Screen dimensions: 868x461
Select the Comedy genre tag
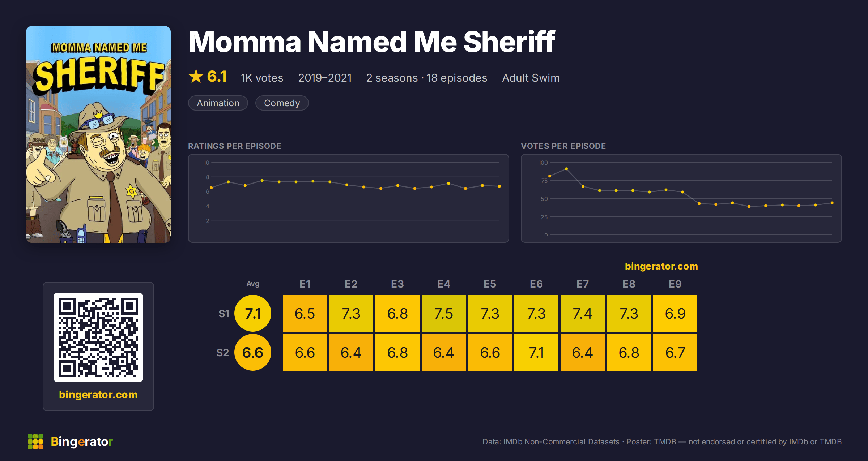coord(282,103)
